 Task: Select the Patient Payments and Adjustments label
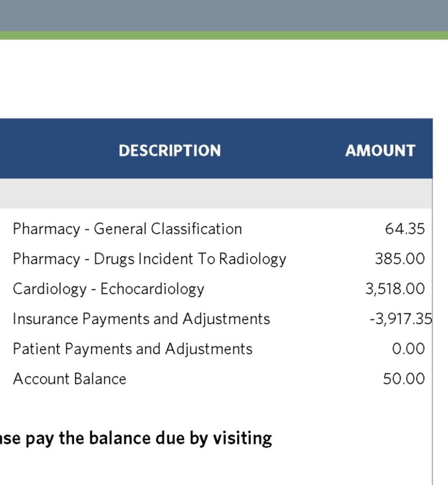click(133, 349)
